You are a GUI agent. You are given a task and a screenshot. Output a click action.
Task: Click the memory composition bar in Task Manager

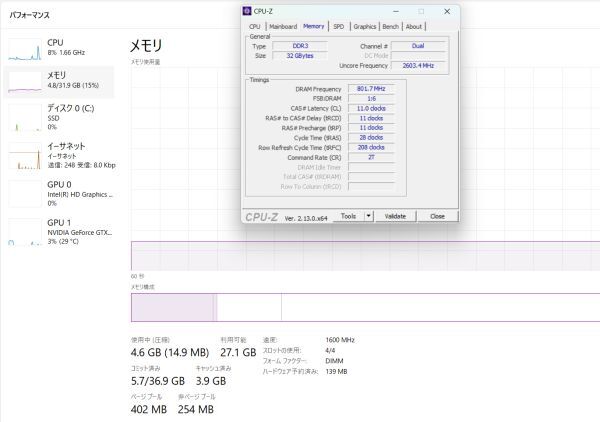click(x=365, y=307)
